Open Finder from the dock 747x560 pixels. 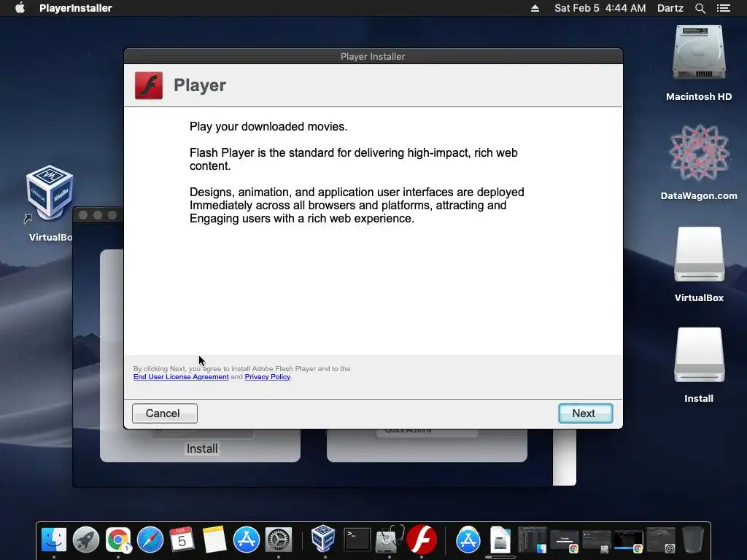[x=54, y=540]
